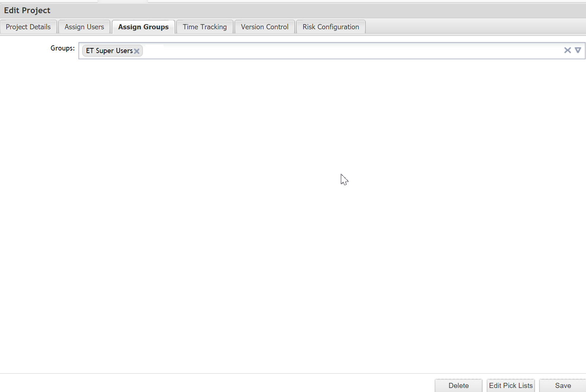Expand the Groups dropdown list arrow
The height and width of the screenshot is (392, 586).
pos(578,51)
